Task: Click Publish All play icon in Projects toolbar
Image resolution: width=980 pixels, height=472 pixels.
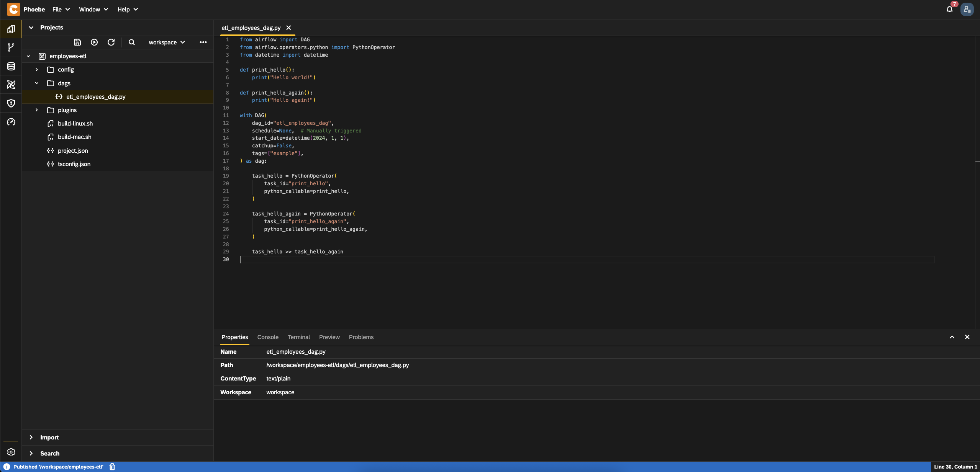Action: click(x=94, y=42)
